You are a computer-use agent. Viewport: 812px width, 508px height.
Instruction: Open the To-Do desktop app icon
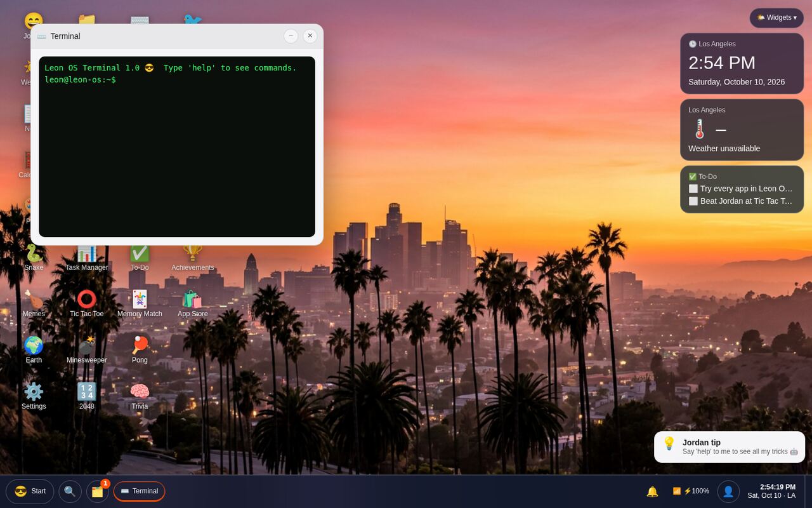tap(140, 257)
